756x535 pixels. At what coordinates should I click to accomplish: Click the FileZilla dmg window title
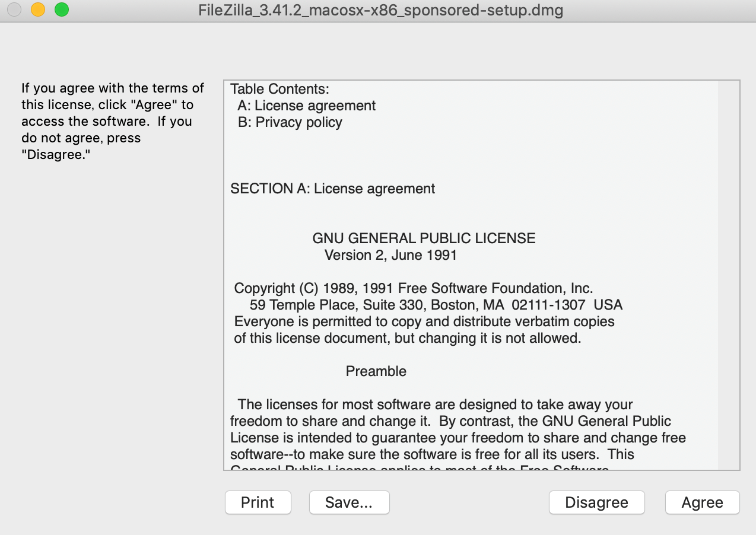coord(381,10)
